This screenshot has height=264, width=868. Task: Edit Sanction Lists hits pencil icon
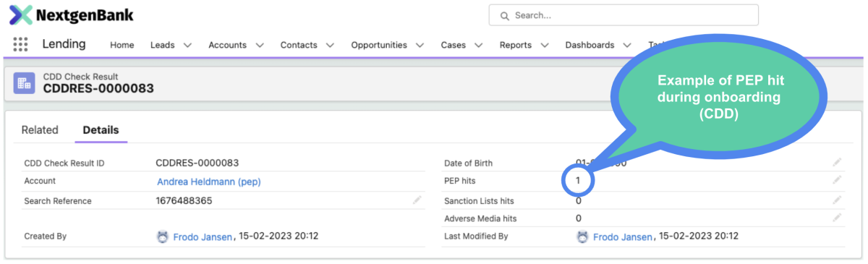click(837, 200)
